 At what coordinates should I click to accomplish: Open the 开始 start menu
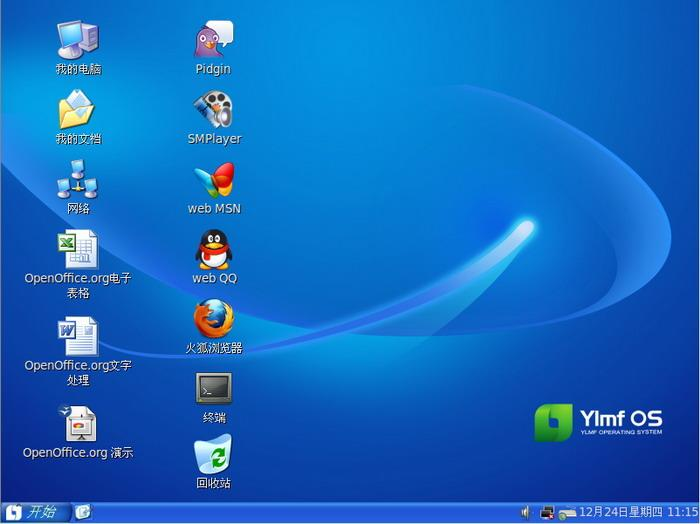click(36, 512)
